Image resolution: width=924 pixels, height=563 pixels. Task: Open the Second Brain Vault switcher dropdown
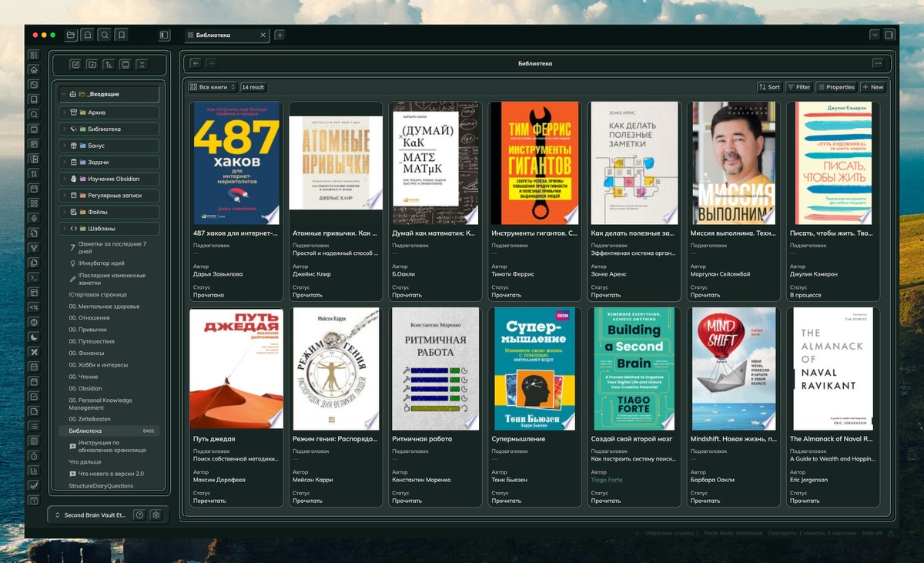(91, 515)
